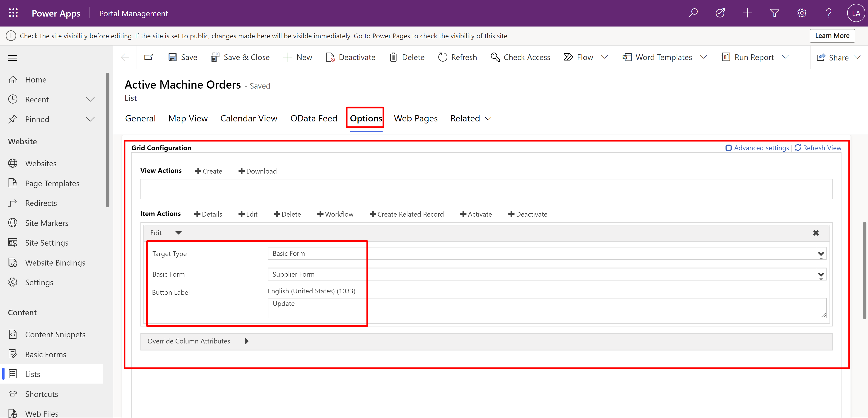Viewport: 868px width, 418px height.
Task: Remove the Edit action with X
Action: [x=816, y=233]
